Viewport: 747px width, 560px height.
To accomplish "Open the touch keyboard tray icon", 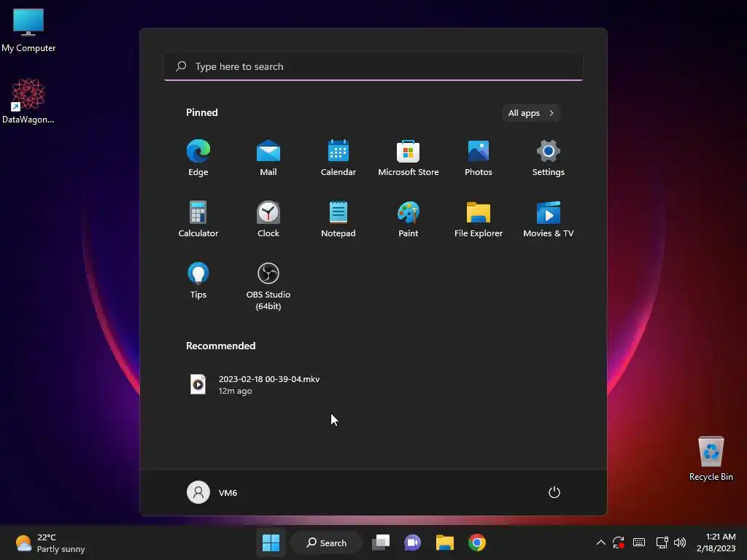I will pyautogui.click(x=639, y=542).
